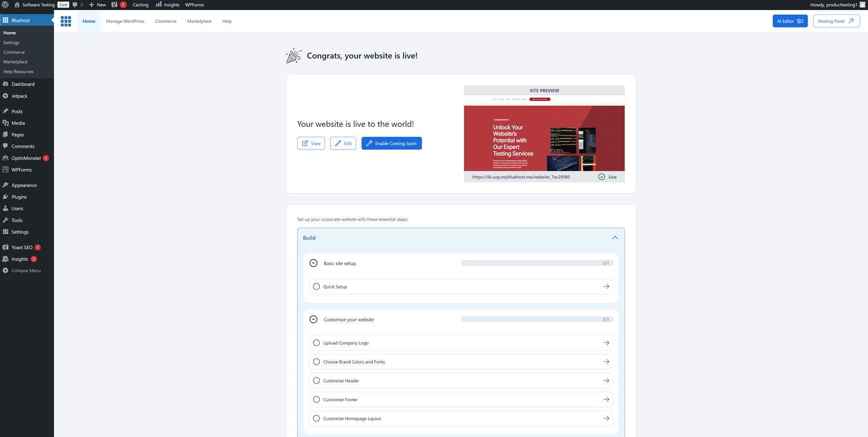Open the Marketplace tab

199,21
